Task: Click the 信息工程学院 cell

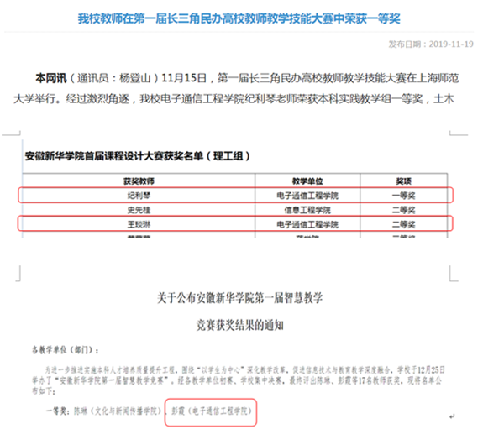Action: click(310, 210)
